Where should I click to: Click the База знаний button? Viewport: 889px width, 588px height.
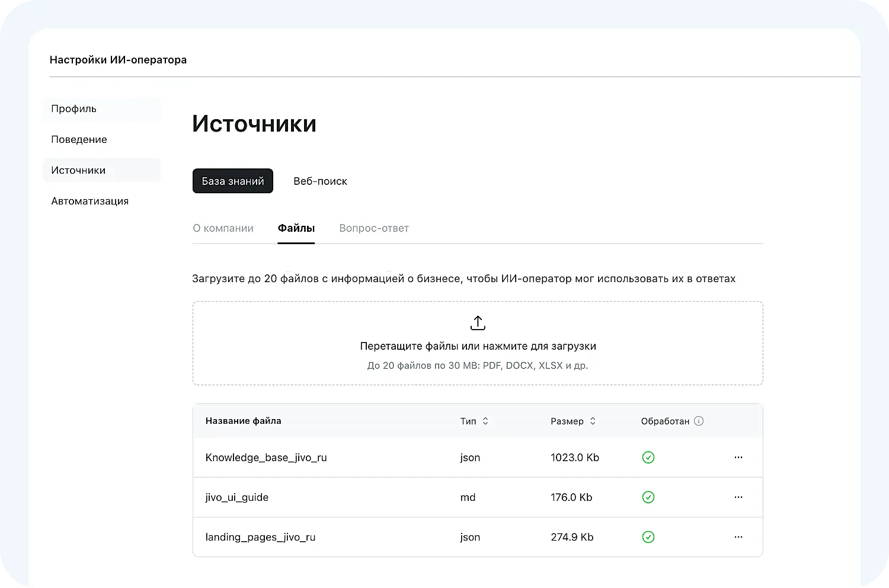pyautogui.click(x=233, y=181)
